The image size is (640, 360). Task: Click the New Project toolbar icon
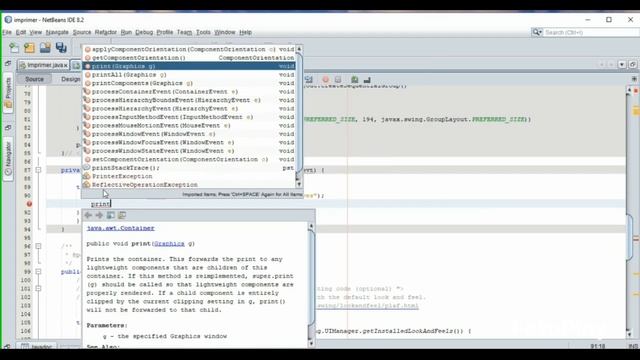(29, 48)
